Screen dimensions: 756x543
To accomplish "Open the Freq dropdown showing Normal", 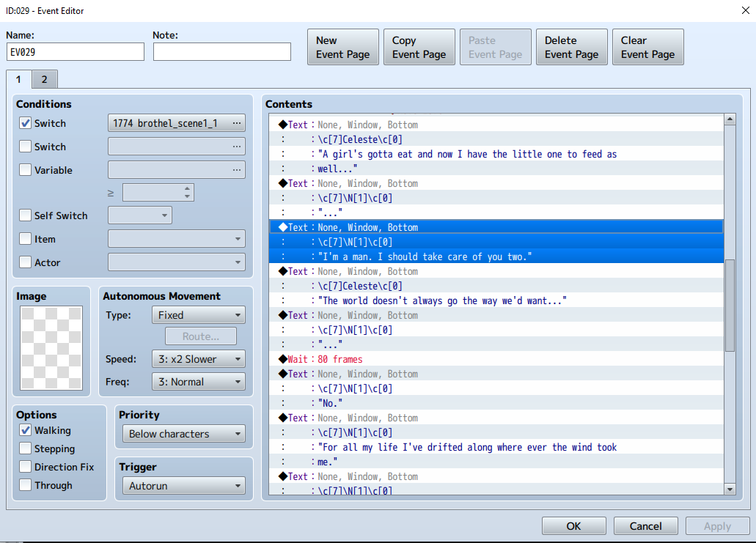I will click(199, 382).
